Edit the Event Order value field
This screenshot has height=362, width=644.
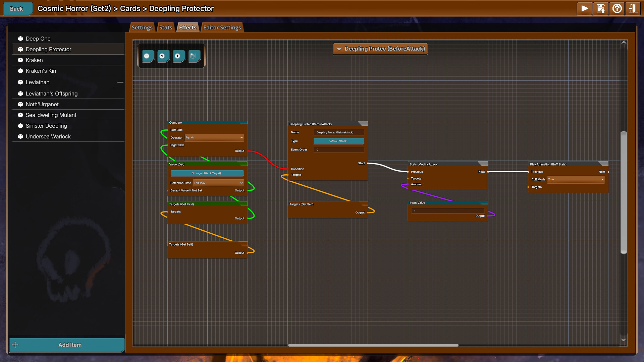[x=339, y=149]
